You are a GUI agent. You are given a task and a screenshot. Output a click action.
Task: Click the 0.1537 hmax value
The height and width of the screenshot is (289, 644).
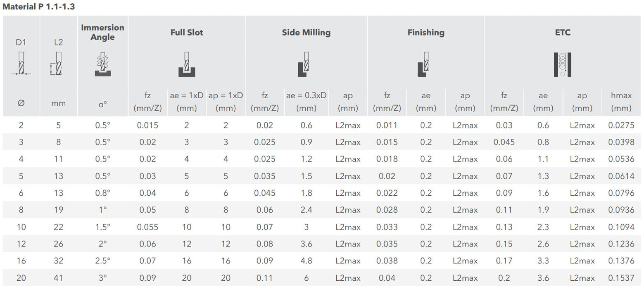[x=621, y=278]
